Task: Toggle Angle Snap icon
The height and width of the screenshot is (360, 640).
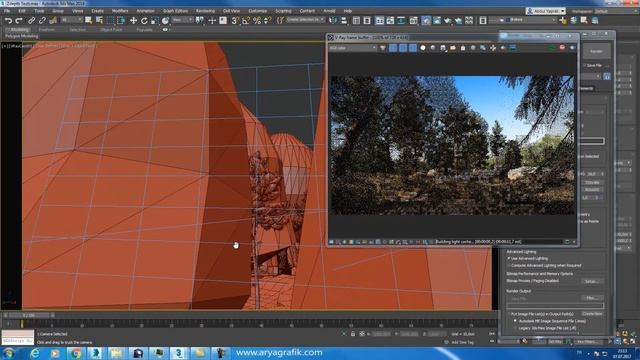Action: pos(246,20)
